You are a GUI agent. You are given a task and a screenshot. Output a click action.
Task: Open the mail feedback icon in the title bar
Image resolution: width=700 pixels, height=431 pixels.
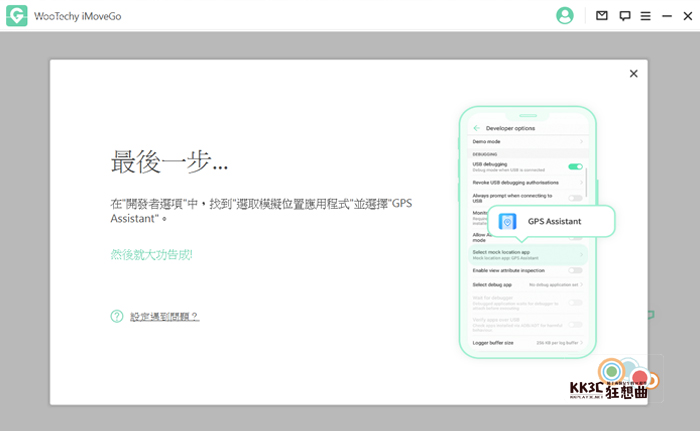coord(601,16)
